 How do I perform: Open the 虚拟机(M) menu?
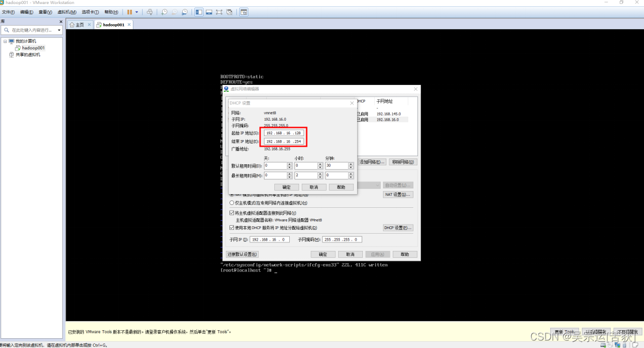[67, 12]
